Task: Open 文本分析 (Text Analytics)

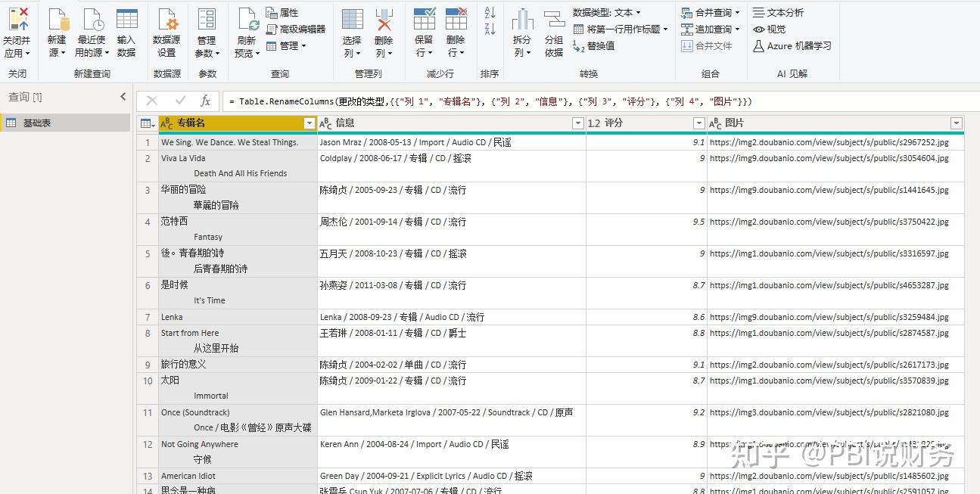Action: point(779,13)
